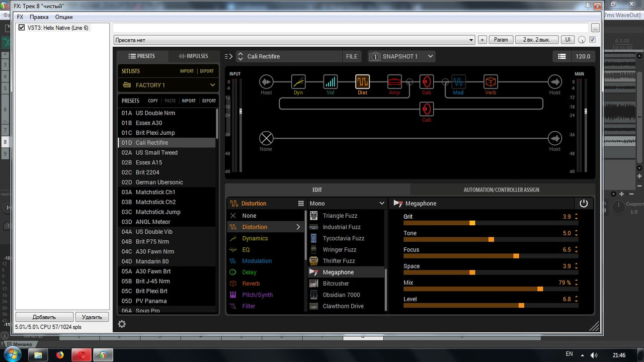The height and width of the screenshot is (362, 644).
Task: Click the wet/dry knob next to UI button
Action: pos(582,40)
